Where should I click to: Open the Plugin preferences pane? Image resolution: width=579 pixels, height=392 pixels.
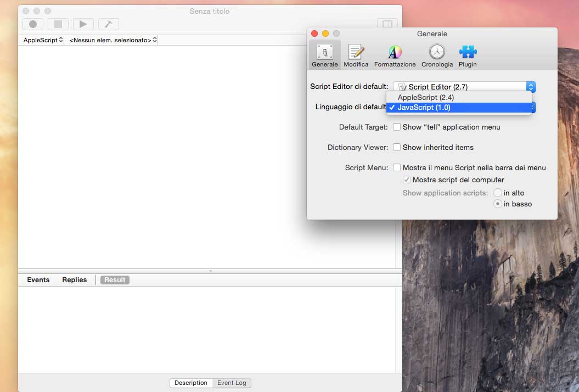pyautogui.click(x=468, y=56)
